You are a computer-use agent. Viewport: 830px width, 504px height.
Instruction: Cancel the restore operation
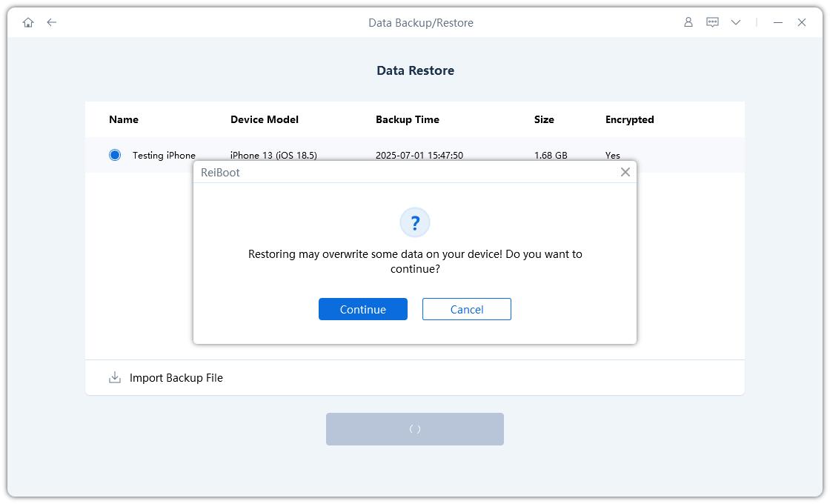[467, 309]
